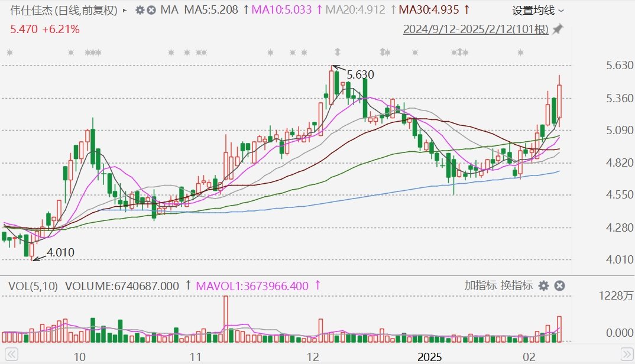The image size is (635, 364).
Task: Click the 11 month label on the time axis
Action: tap(196, 357)
